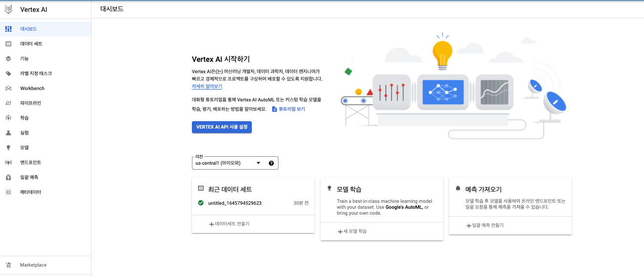Click the document icon beside 튜토리얼 보기

pyautogui.click(x=275, y=109)
